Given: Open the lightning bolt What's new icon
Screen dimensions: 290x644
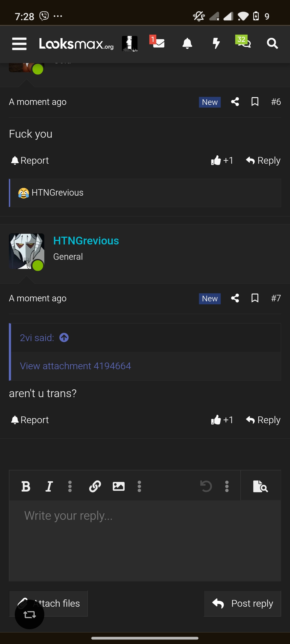Looking at the screenshot, I should [216, 43].
